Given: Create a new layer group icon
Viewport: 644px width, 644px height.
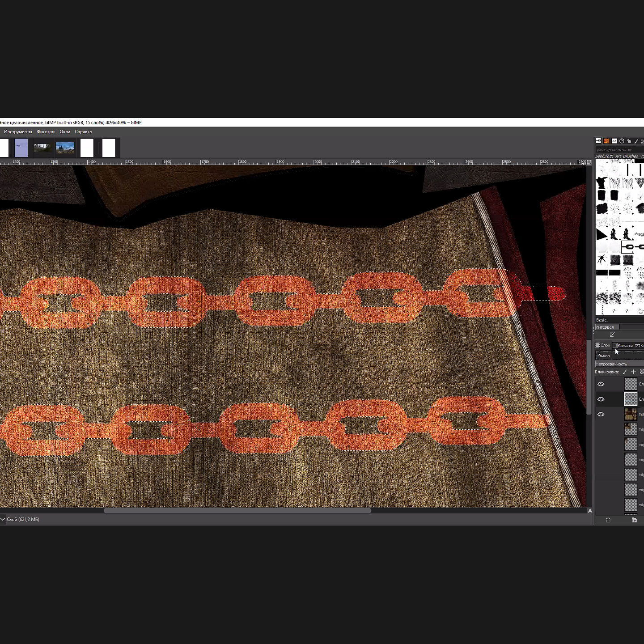Looking at the screenshot, I should coord(634,520).
